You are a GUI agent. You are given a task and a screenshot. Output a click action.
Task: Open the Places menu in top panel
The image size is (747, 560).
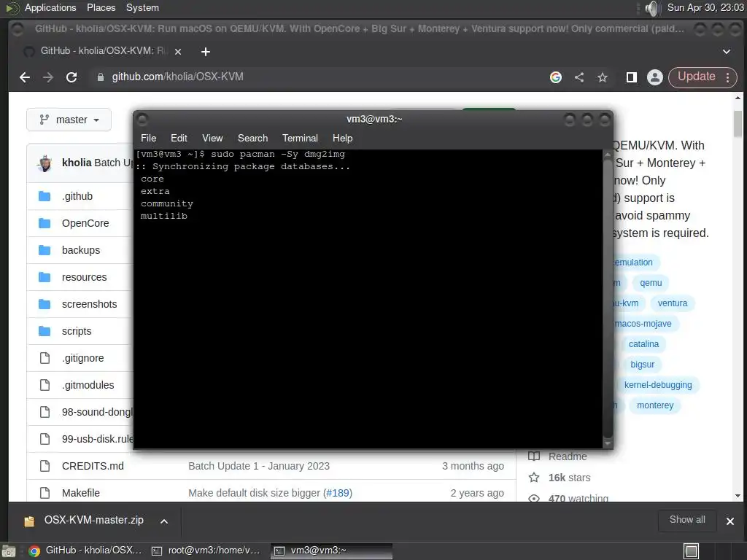pos(101,7)
